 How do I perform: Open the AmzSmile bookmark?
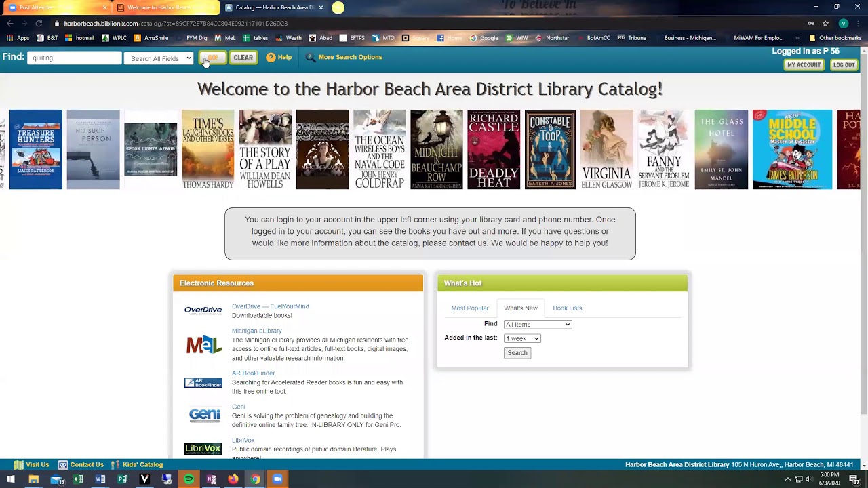(151, 38)
